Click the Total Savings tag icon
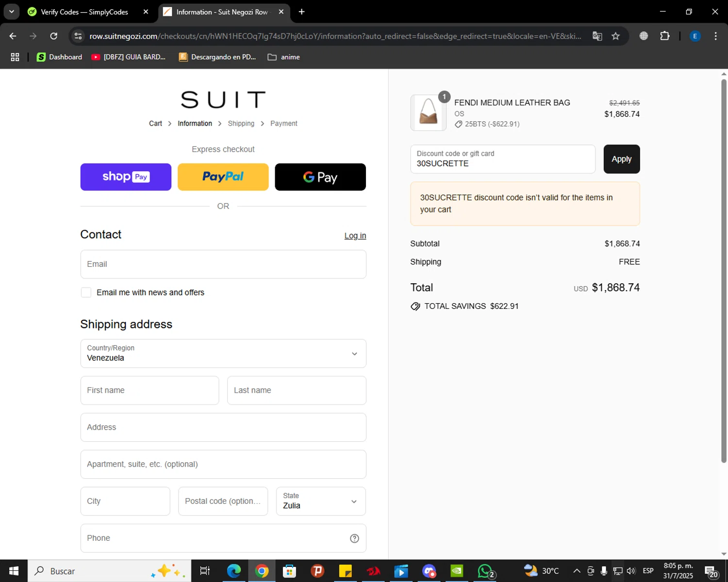 pos(415,307)
